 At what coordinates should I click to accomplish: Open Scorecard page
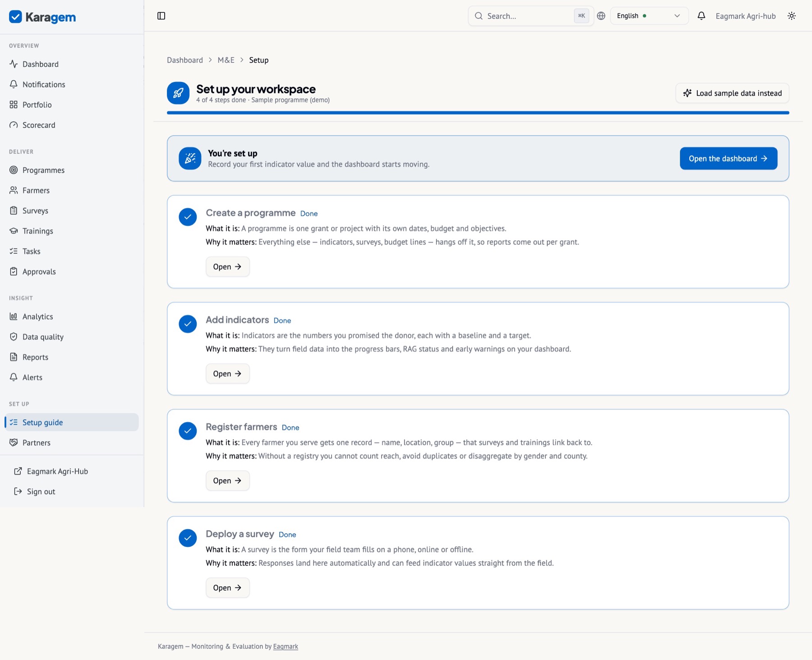click(x=72, y=125)
